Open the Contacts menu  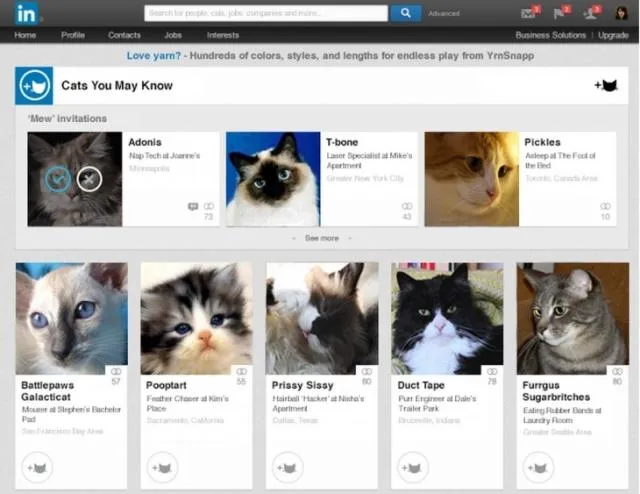point(124,35)
